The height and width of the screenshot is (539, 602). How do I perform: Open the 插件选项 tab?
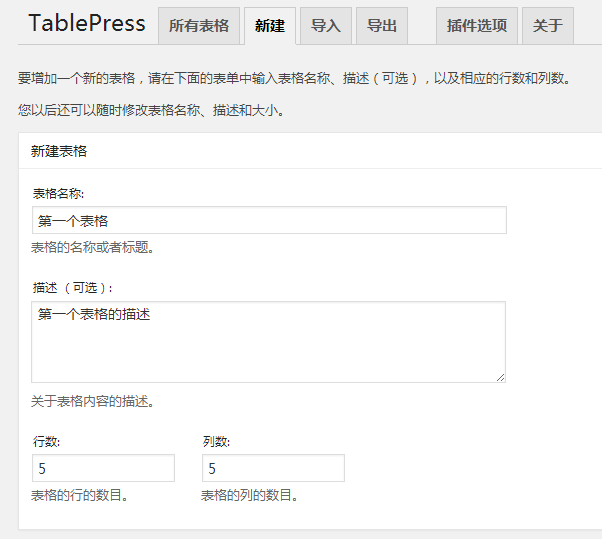pos(475,27)
